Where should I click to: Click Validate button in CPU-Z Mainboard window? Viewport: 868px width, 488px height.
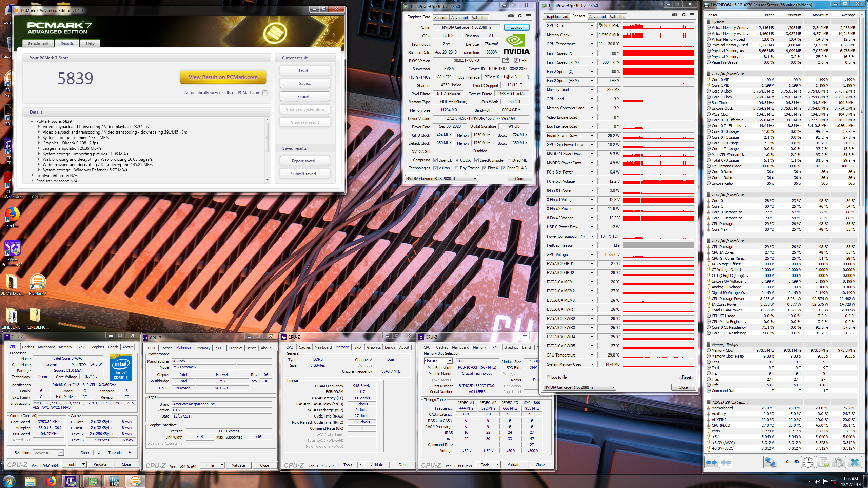pos(238,465)
